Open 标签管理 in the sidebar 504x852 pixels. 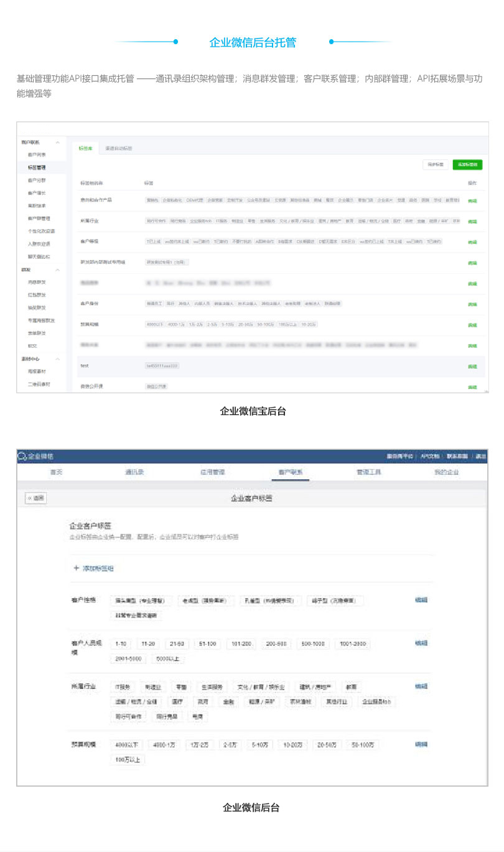[x=37, y=167]
